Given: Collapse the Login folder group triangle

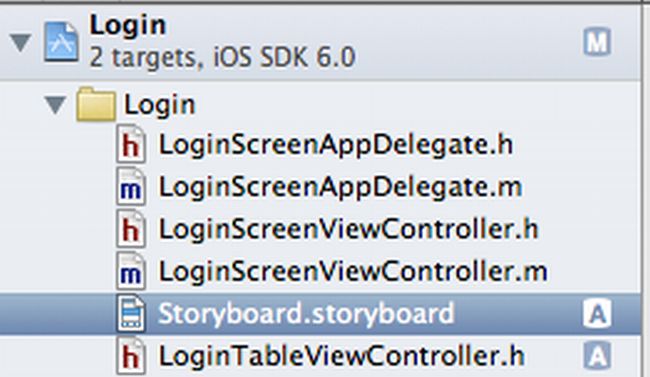Looking at the screenshot, I should click(56, 105).
